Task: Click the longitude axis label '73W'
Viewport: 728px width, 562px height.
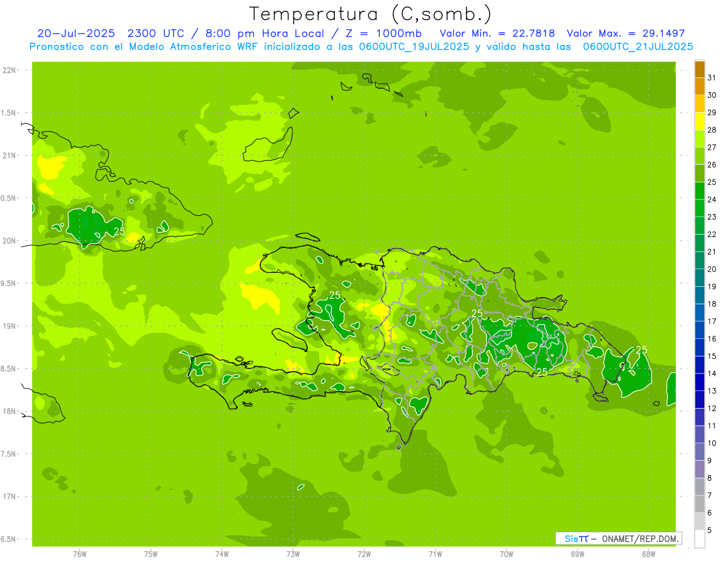Action: point(293,554)
